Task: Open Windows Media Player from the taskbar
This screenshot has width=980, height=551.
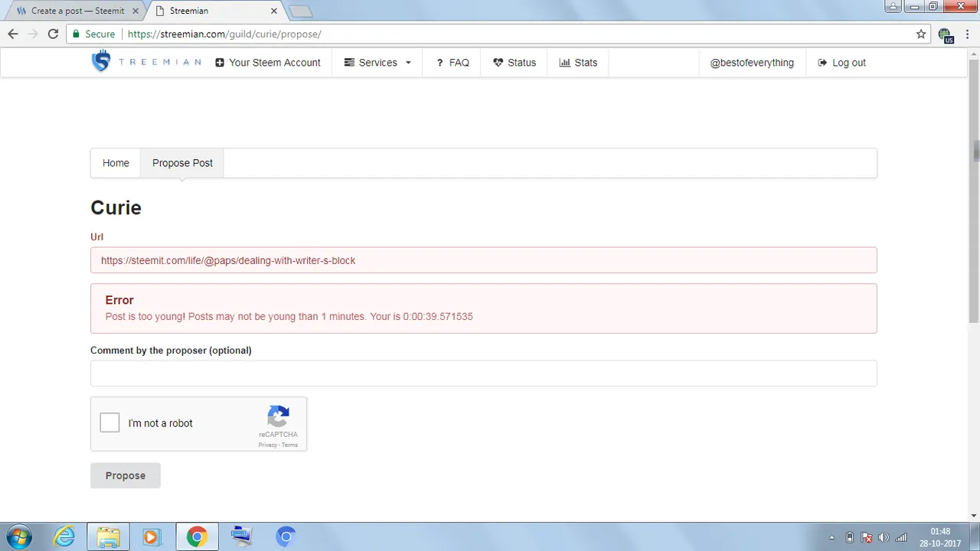Action: pos(151,536)
